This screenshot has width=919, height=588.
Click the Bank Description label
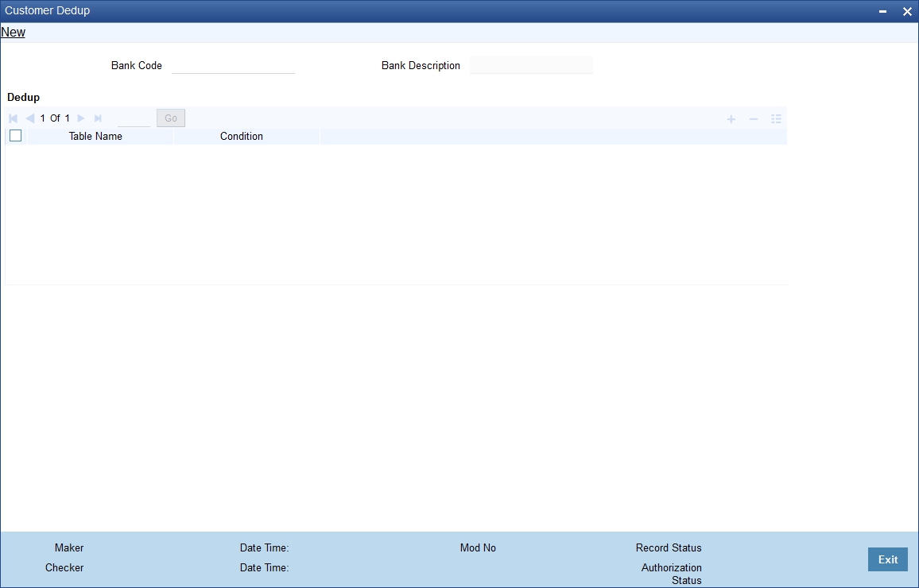pos(421,66)
